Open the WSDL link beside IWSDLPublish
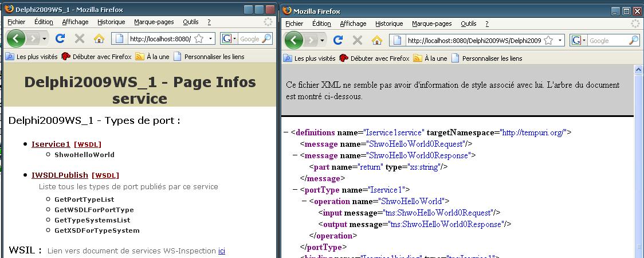This screenshot has width=644, height=258. click(105, 175)
